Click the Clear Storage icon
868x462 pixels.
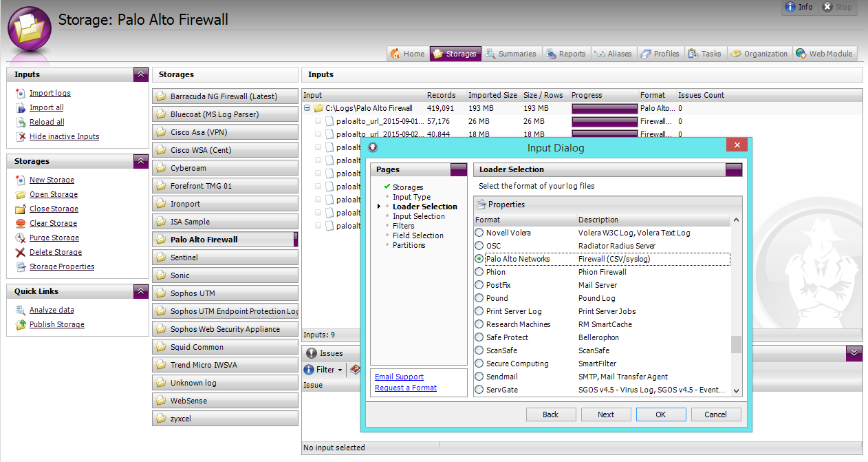tap(21, 223)
